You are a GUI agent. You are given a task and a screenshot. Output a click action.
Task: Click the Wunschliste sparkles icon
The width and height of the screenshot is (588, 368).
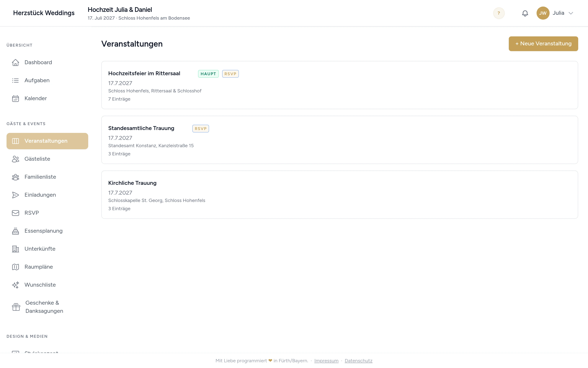click(x=16, y=285)
